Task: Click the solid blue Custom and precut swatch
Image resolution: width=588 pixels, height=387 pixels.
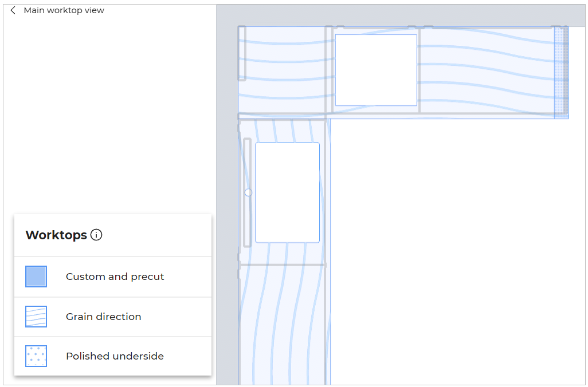Action: (36, 277)
